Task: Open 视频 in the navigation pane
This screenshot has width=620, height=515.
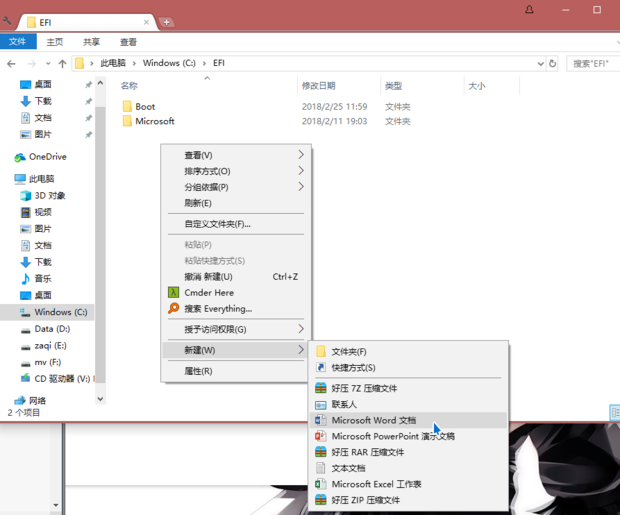Action: pos(36,212)
